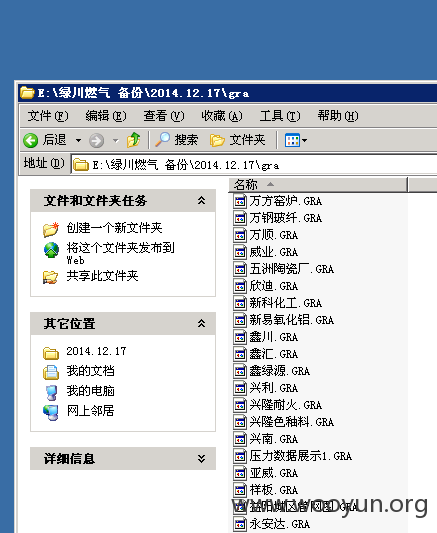The height and width of the screenshot is (533, 437).
Task: Select the 万钢玻纤.GRA file icon
Action: pos(240,218)
